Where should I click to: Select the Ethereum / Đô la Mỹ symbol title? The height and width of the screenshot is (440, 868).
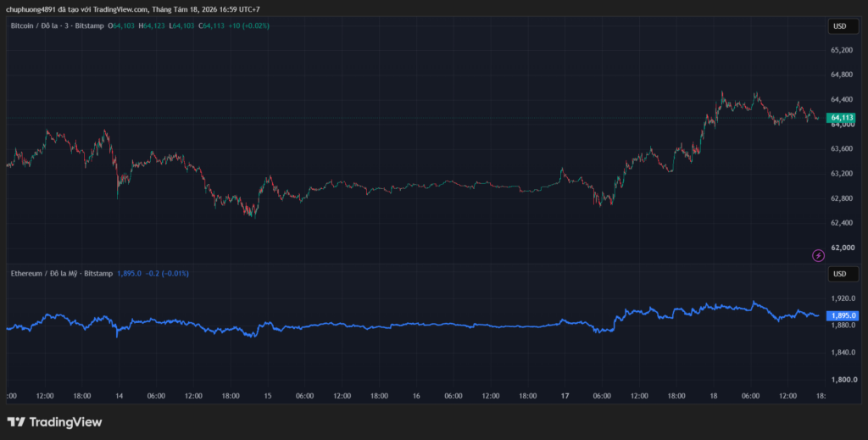pyautogui.click(x=44, y=273)
